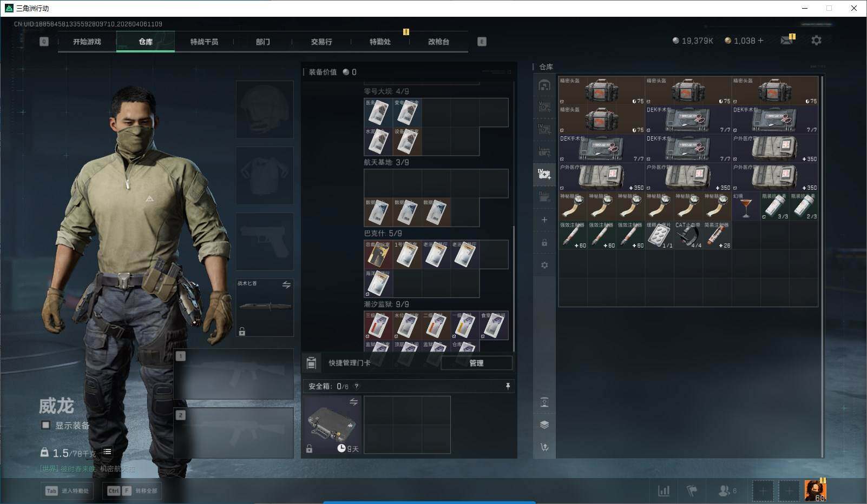Click the 管理 keycard button
This screenshot has width=867, height=504.
point(476,363)
